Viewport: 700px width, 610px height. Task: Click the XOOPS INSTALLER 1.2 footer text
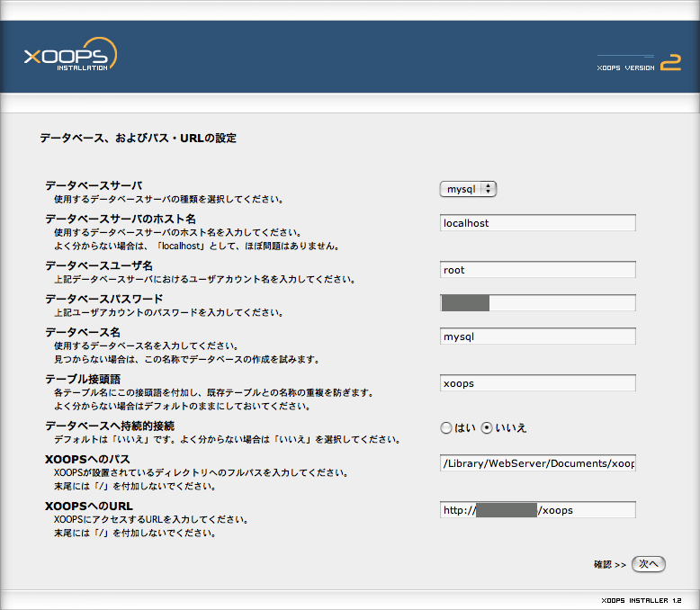pyautogui.click(x=642, y=601)
